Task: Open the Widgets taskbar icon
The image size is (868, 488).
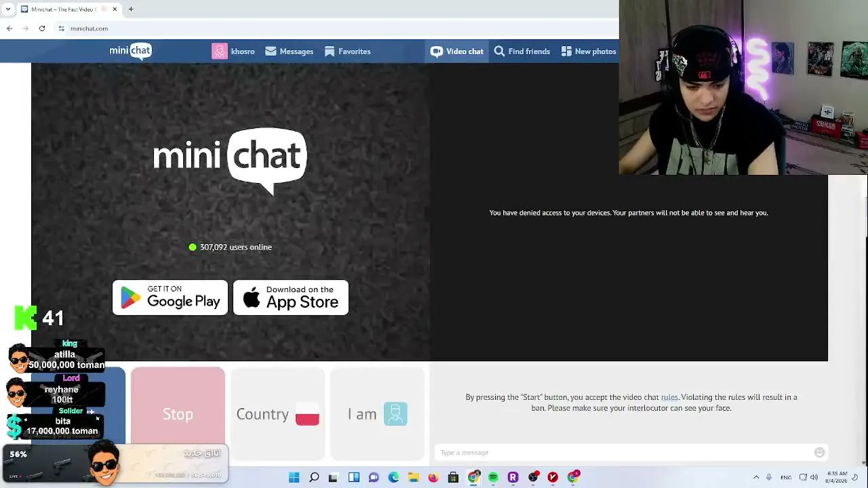Action: (x=353, y=477)
